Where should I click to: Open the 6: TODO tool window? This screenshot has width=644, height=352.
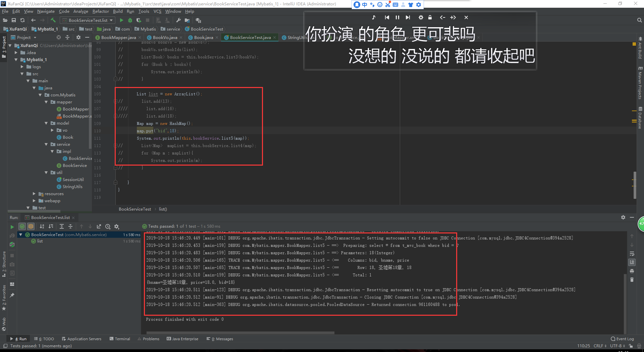44,339
